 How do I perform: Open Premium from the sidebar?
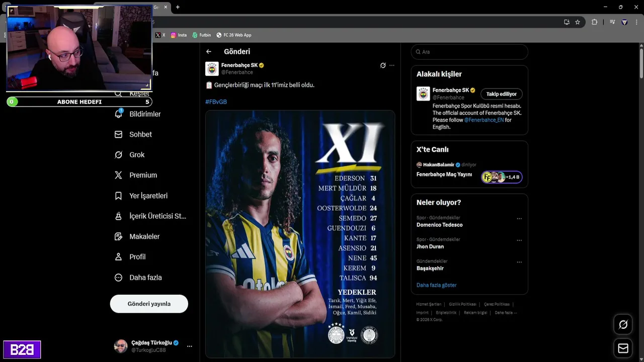pos(136,175)
